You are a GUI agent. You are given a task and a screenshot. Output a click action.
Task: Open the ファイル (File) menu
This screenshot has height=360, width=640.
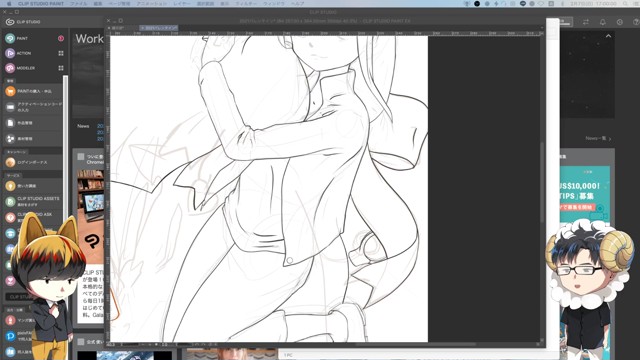78,3
